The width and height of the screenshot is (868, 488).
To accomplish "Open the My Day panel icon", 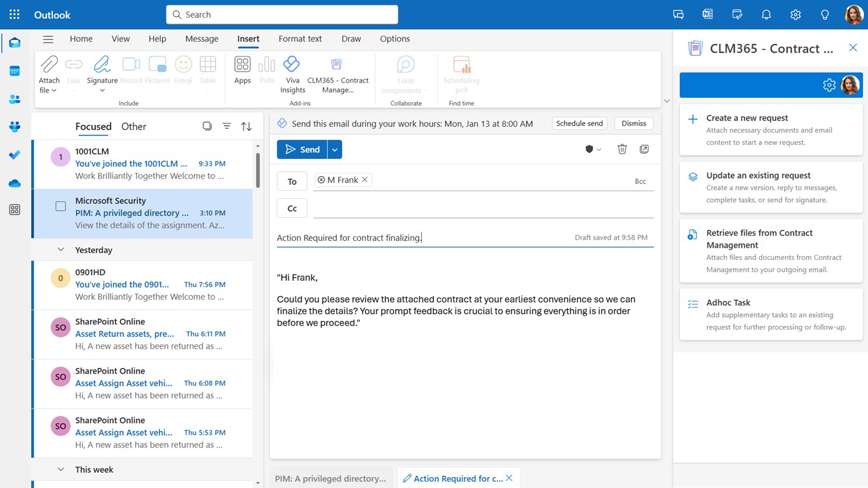I will click(737, 15).
